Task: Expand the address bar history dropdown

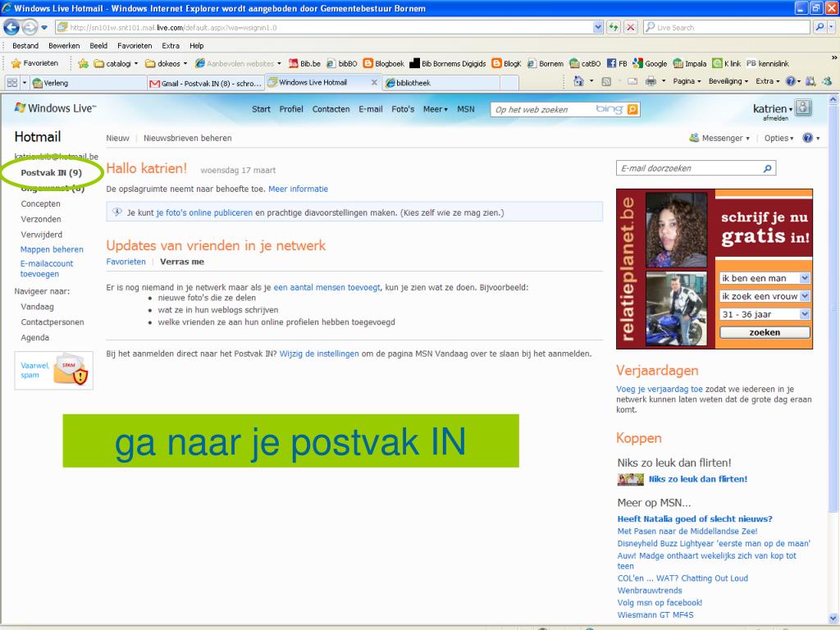Action: (x=598, y=27)
